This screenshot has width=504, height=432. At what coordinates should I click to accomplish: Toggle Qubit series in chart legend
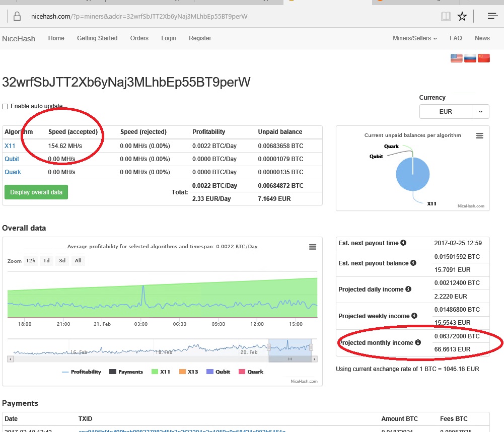218,372
